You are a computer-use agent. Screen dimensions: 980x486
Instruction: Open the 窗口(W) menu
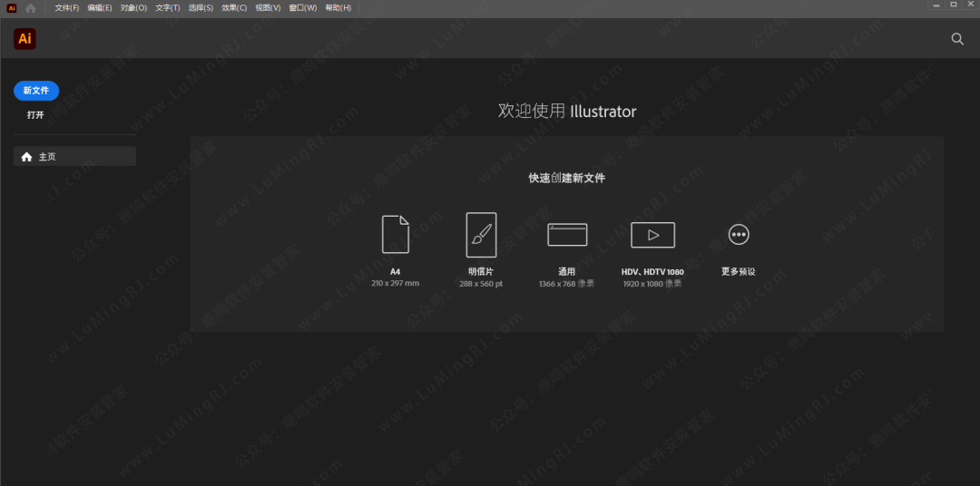pyautogui.click(x=303, y=8)
